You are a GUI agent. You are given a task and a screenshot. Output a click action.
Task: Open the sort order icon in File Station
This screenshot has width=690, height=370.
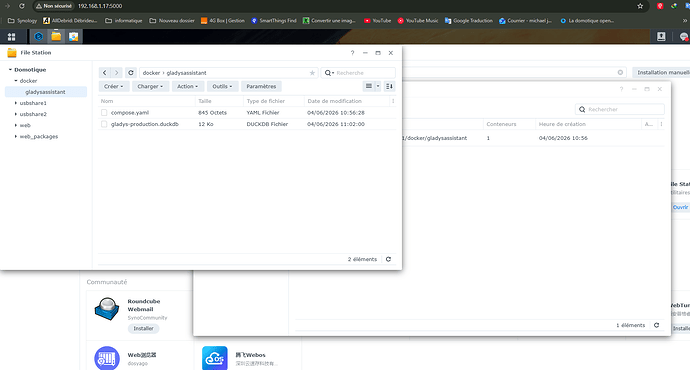389,86
